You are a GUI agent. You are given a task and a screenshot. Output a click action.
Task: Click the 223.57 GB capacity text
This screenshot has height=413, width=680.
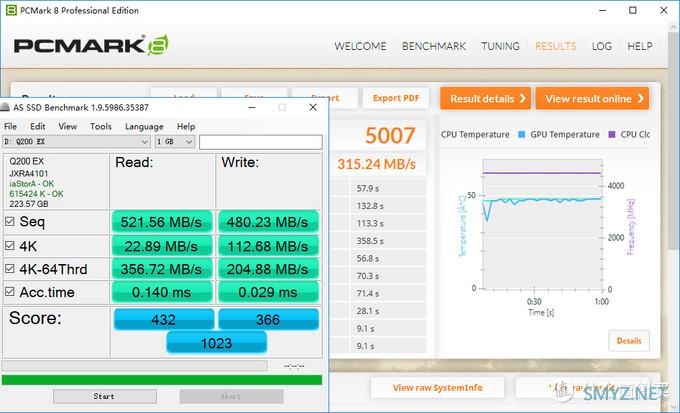29,204
